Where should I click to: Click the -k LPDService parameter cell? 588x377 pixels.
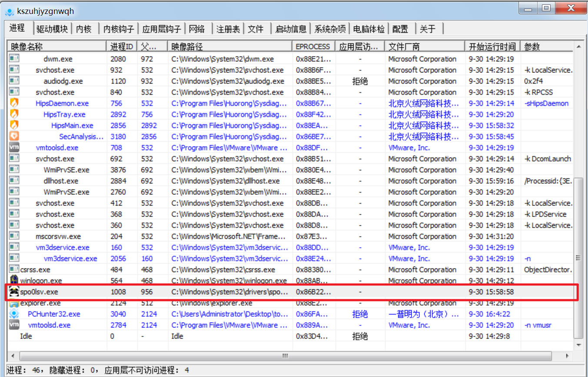tap(545, 214)
